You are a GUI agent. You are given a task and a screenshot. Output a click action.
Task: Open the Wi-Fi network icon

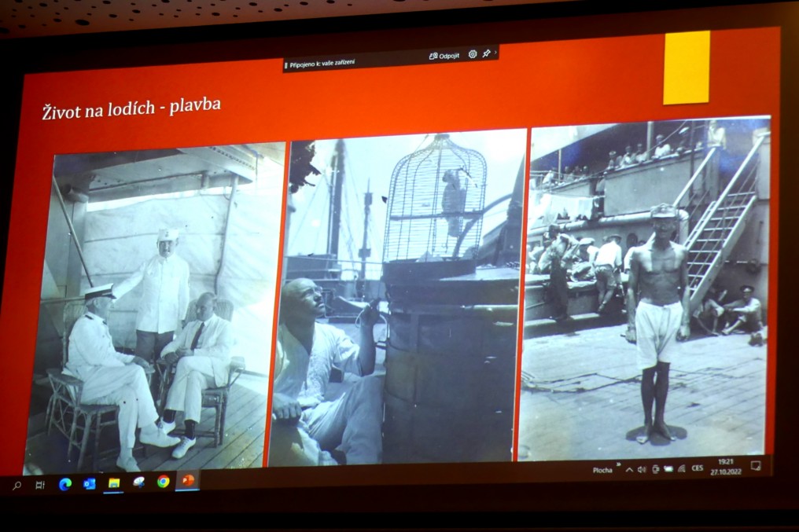[x=681, y=468]
